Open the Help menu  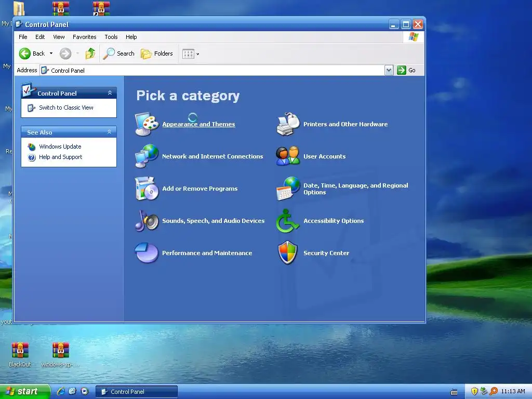pos(131,37)
